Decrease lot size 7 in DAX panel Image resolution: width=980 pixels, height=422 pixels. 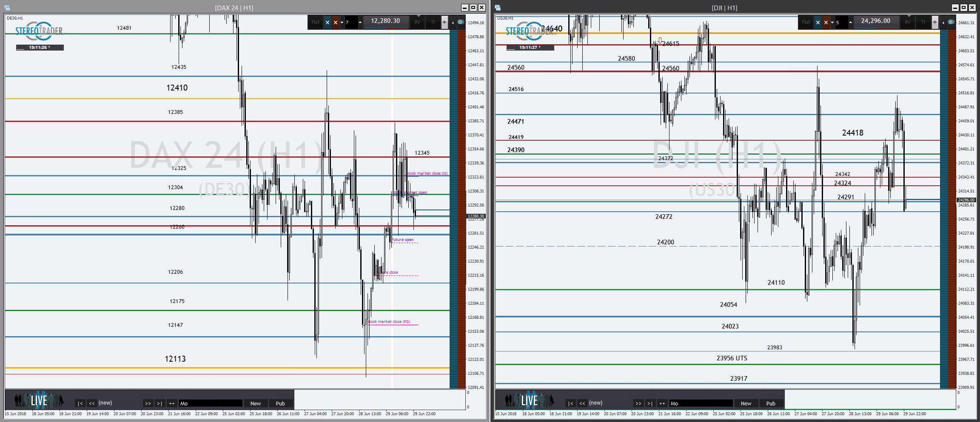342,23
